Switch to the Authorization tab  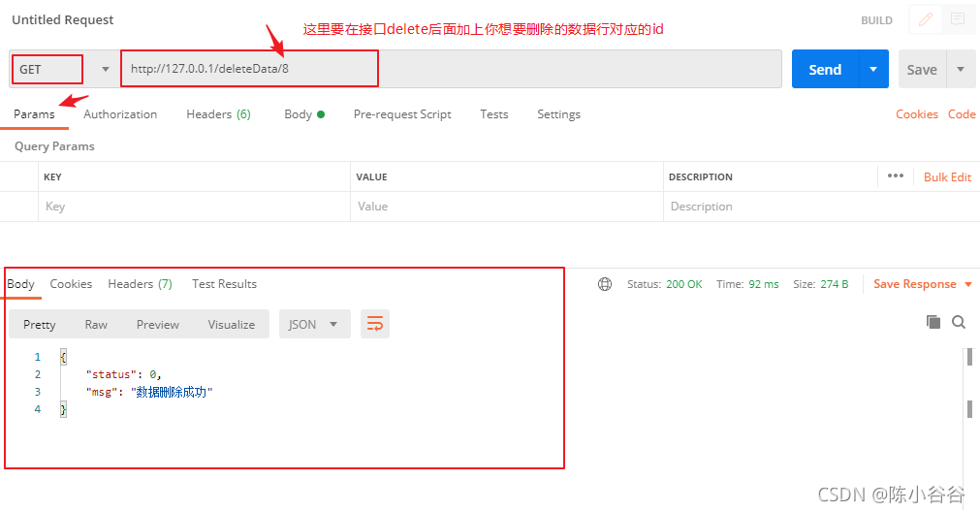tap(120, 114)
